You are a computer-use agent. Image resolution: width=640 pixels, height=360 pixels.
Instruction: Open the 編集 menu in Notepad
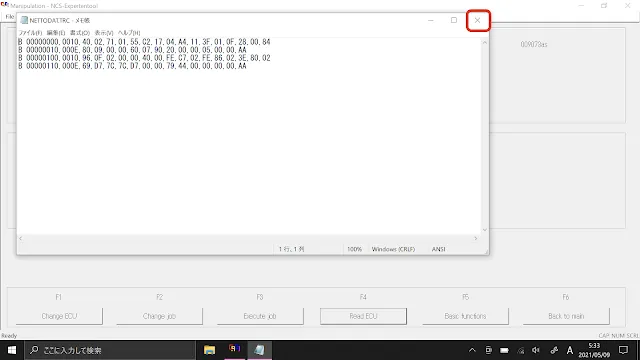tap(56, 33)
